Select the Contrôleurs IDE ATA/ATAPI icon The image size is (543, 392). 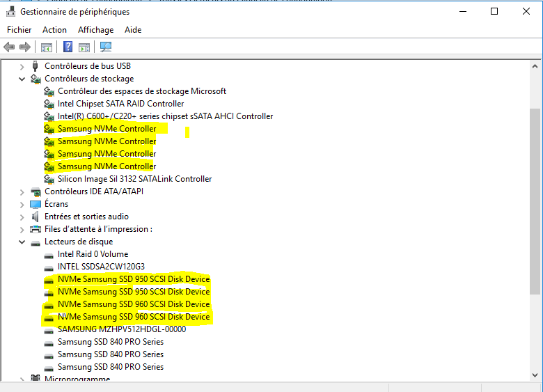pyautogui.click(x=36, y=191)
